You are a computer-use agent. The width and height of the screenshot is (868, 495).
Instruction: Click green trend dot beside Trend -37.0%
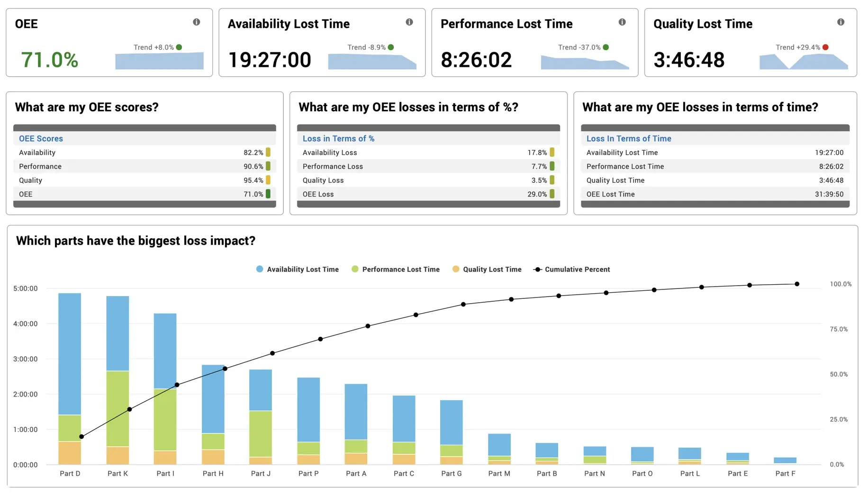coord(606,47)
